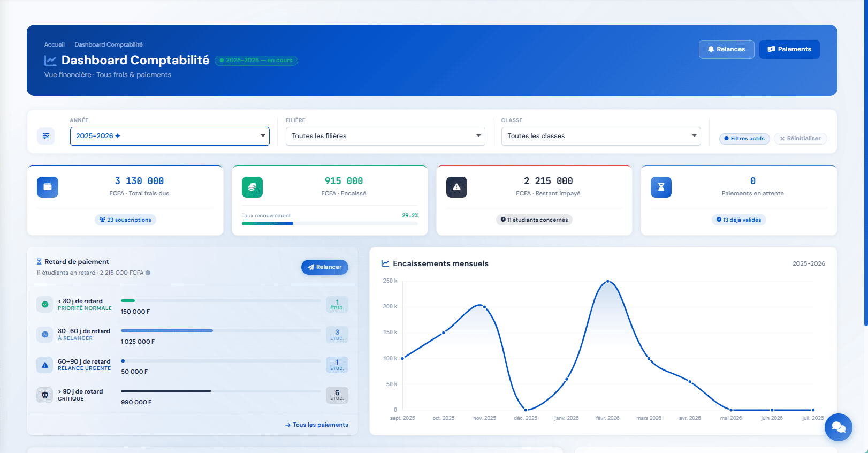Click the progress bar for 30–60 j de retard
The width and height of the screenshot is (868, 453).
click(x=221, y=331)
